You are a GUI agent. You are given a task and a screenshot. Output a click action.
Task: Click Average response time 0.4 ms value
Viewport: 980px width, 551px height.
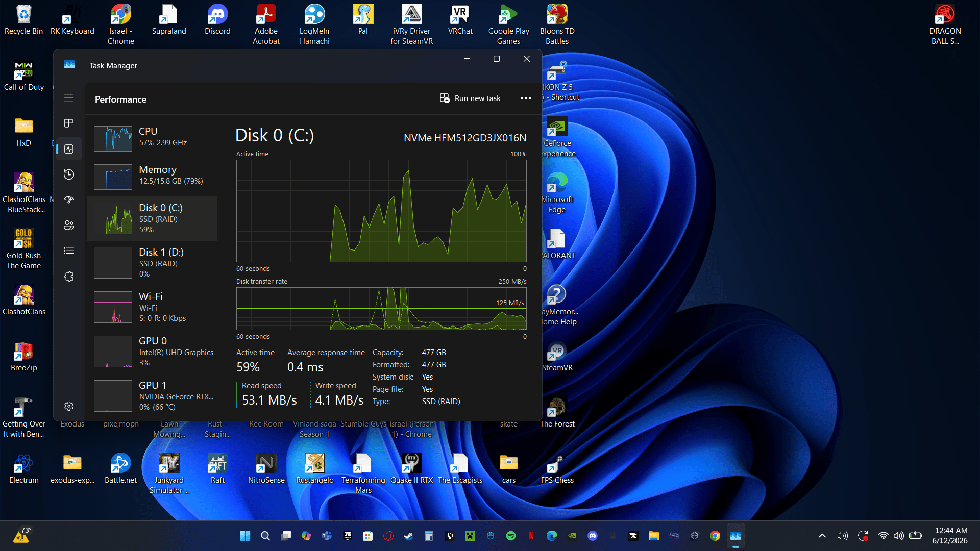tap(305, 367)
